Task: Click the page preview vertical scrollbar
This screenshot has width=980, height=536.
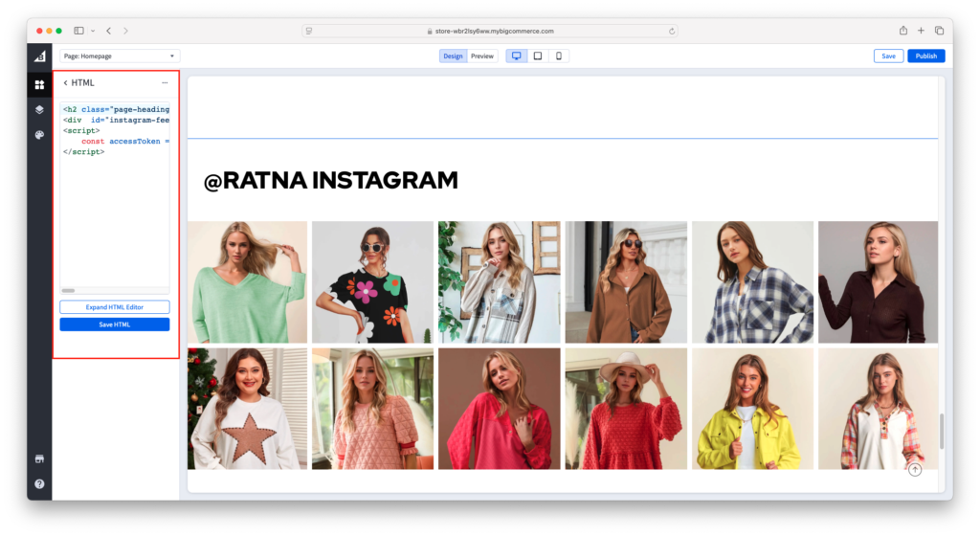Action: coord(942,431)
